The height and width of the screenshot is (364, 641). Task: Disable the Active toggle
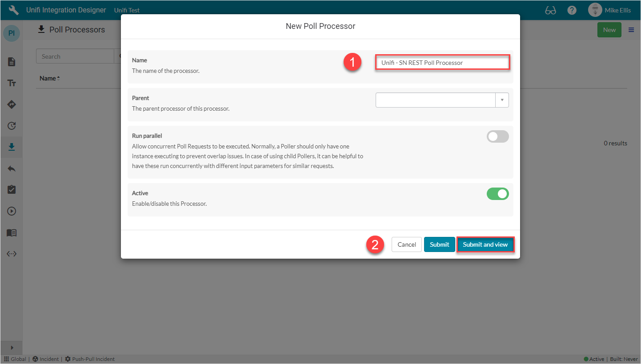(x=497, y=194)
